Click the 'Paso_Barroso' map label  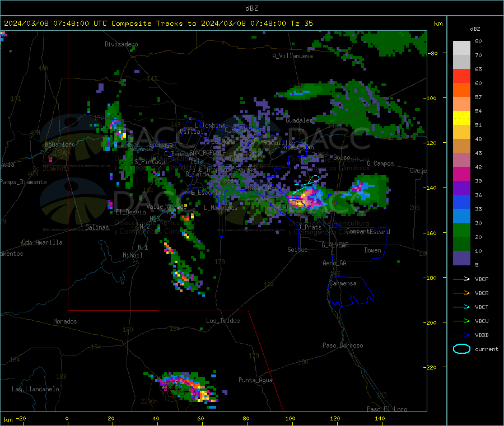(343, 345)
